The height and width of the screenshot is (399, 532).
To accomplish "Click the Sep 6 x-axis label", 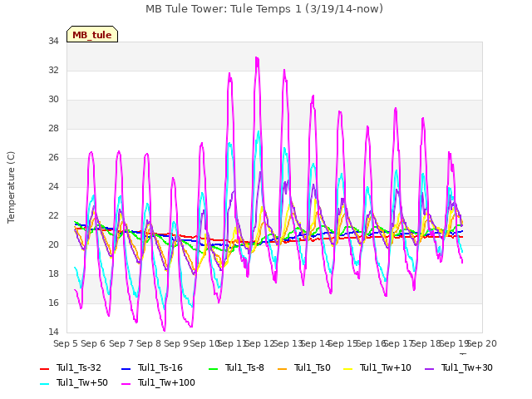I will (x=93, y=343).
